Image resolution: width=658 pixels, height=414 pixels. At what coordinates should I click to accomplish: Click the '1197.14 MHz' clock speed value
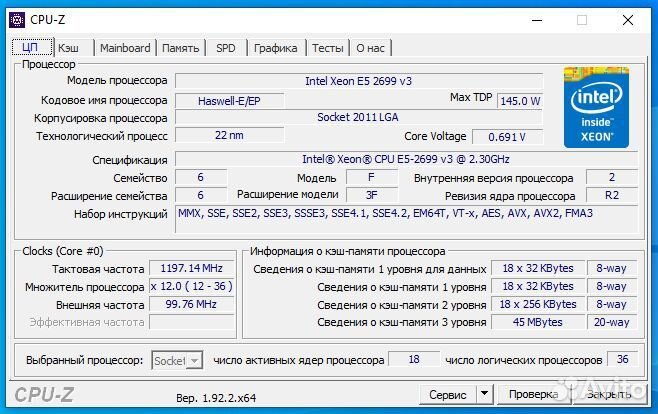click(192, 268)
